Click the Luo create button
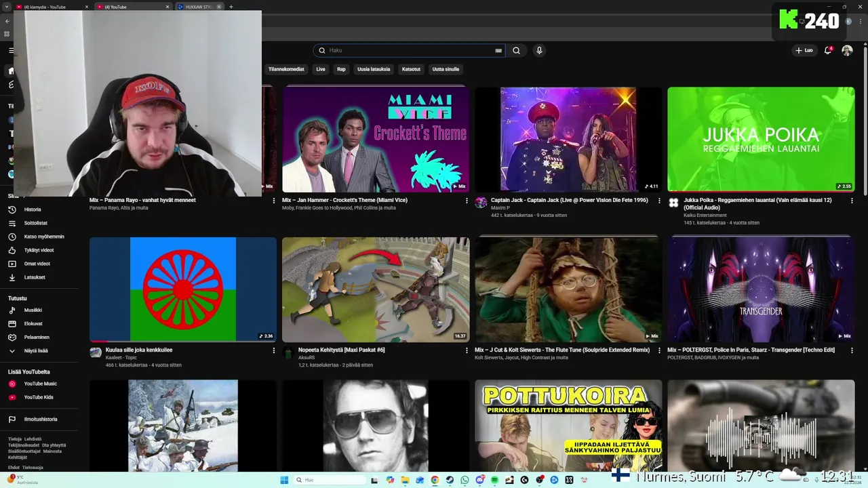 point(804,50)
